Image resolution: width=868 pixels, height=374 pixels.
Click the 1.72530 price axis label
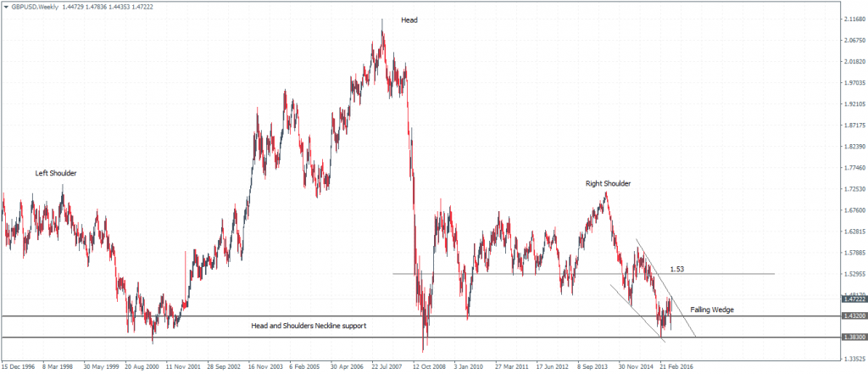854,189
